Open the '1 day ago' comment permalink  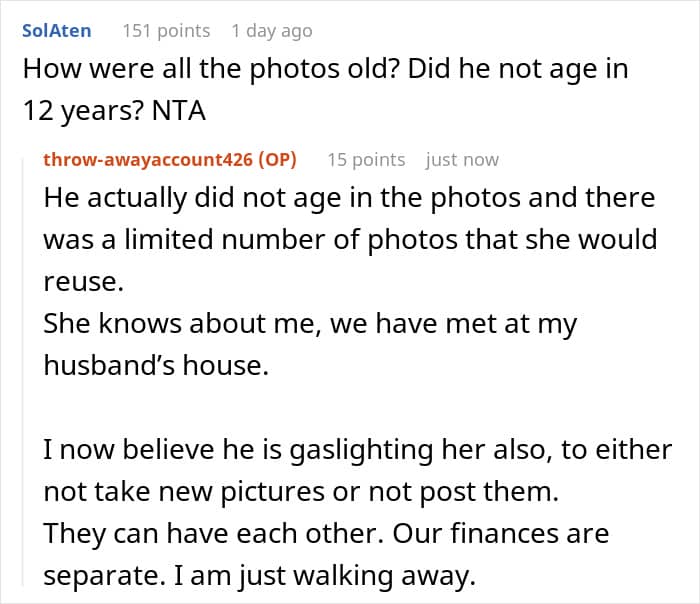coord(271,30)
